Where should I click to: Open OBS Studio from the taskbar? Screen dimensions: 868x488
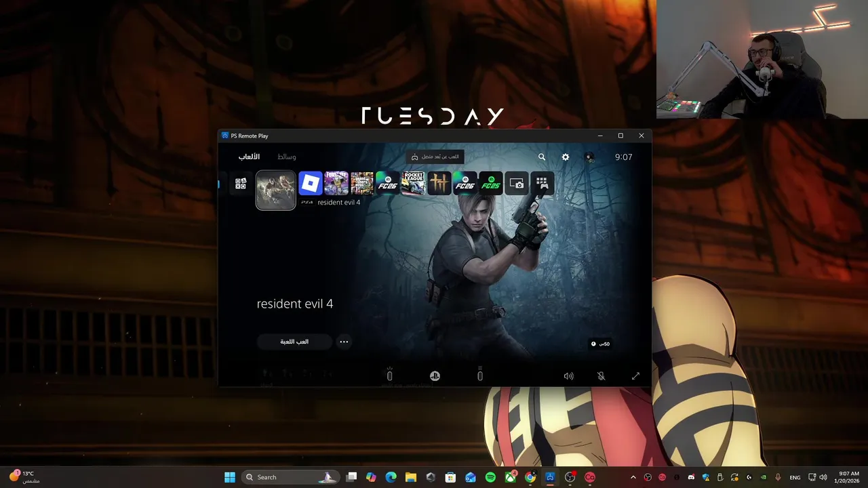(570, 477)
